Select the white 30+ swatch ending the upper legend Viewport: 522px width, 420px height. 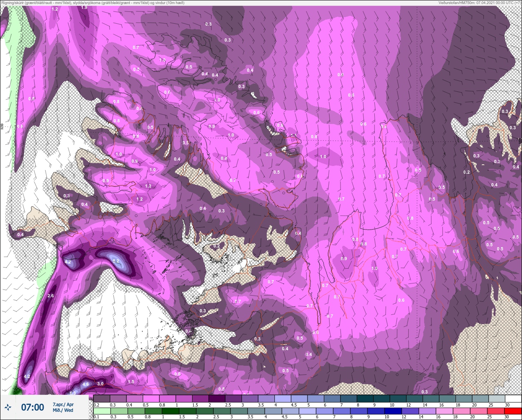513,398
